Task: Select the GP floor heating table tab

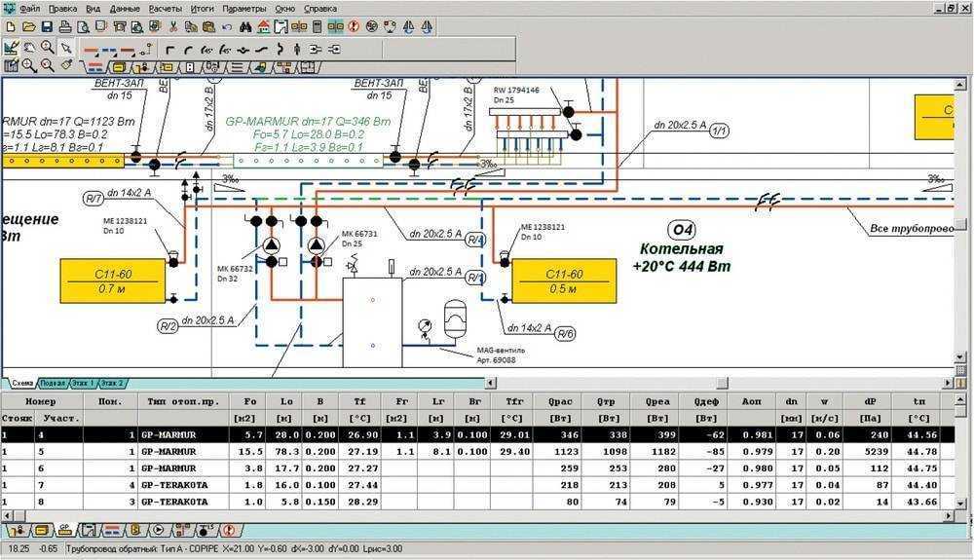Action: coord(64,530)
